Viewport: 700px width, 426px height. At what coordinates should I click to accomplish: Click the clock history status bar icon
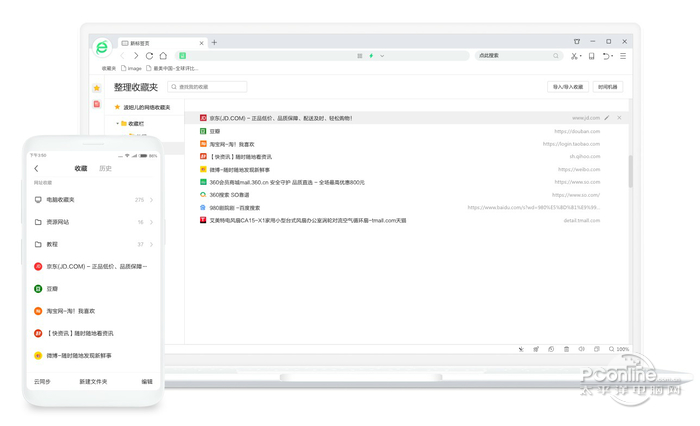pos(551,349)
